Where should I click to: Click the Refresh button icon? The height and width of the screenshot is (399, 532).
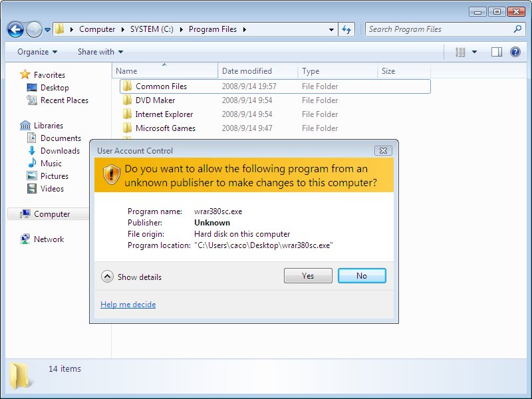tap(346, 29)
